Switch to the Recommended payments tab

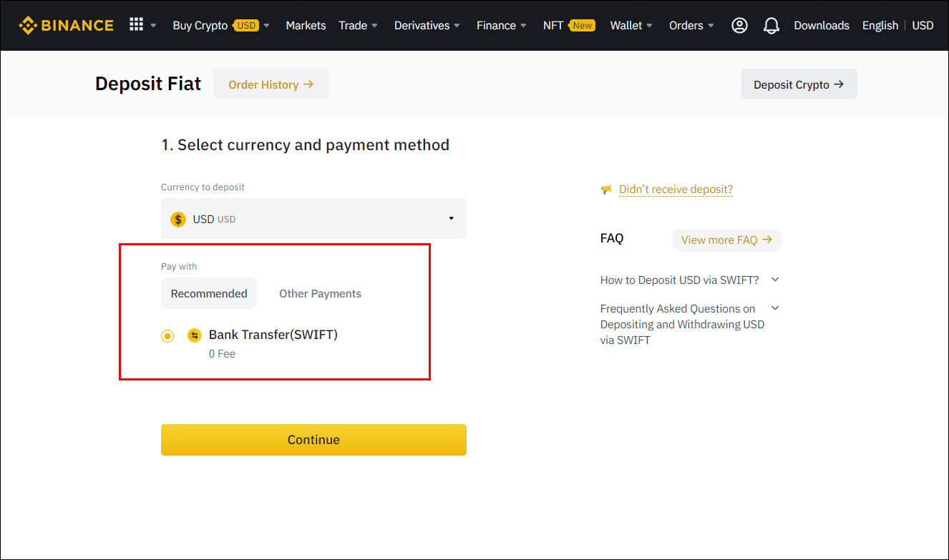[x=209, y=293]
